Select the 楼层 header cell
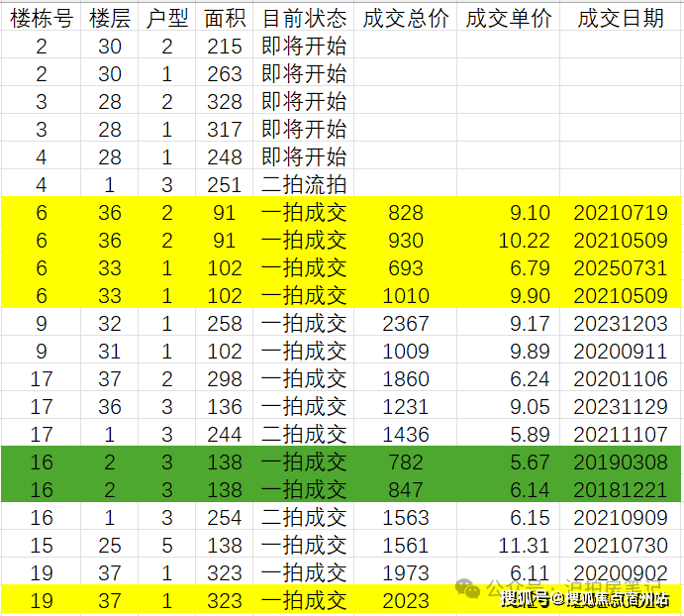 click(x=110, y=19)
